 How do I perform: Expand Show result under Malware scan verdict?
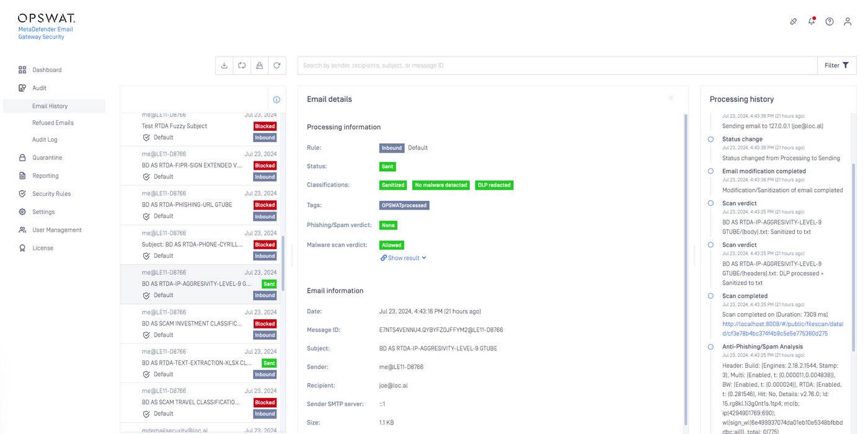click(403, 258)
